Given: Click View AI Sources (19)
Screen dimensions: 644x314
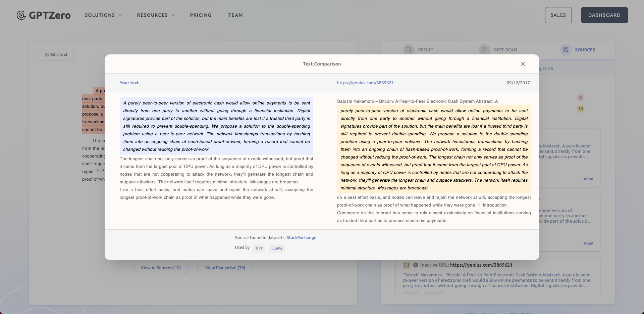Looking at the screenshot, I should 161,268.
